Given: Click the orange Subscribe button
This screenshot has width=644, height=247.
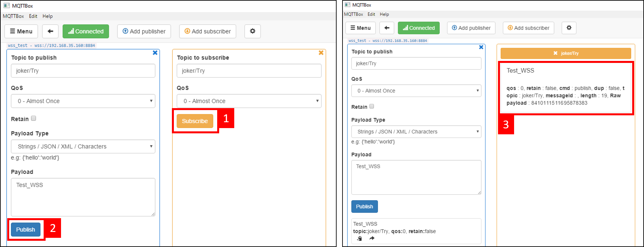Looking at the screenshot, I should 195,121.
